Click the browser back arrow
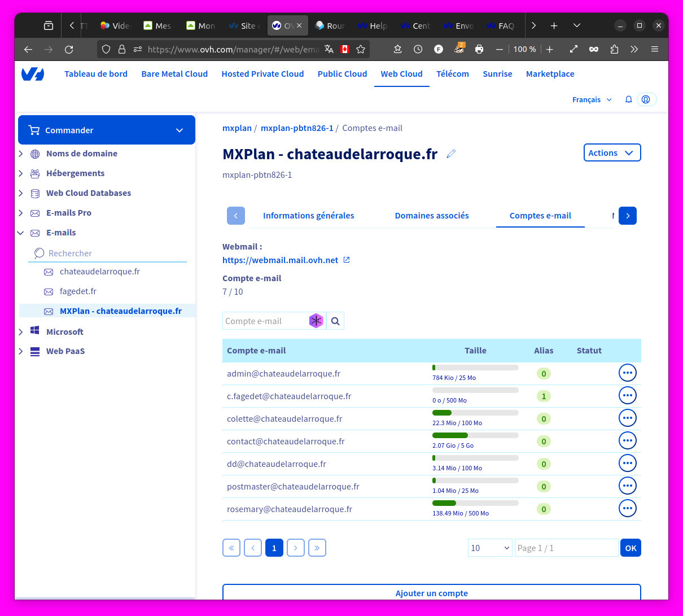This screenshot has width=683, height=616. coord(28,49)
